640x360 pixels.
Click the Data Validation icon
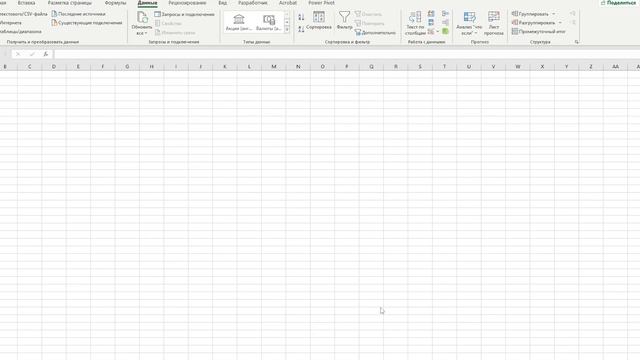tap(431, 31)
